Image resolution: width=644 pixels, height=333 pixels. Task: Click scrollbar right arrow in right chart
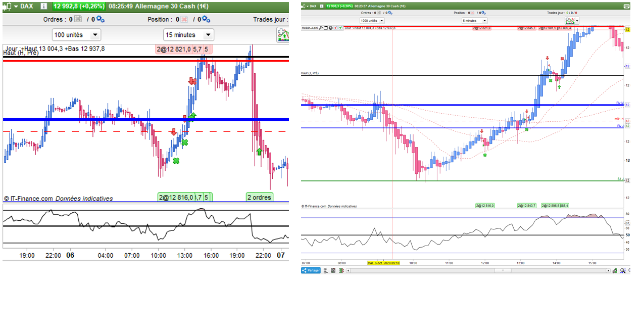pyautogui.click(x=608, y=270)
